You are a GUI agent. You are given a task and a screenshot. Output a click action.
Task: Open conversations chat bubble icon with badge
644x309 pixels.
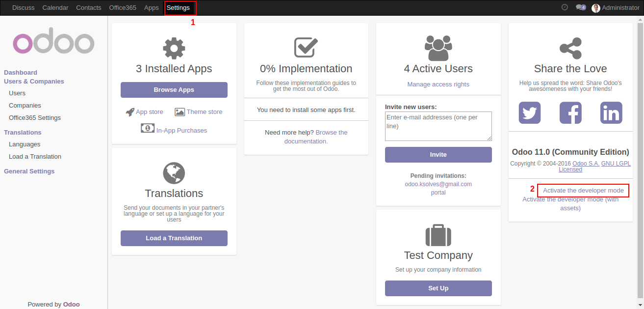click(581, 7)
